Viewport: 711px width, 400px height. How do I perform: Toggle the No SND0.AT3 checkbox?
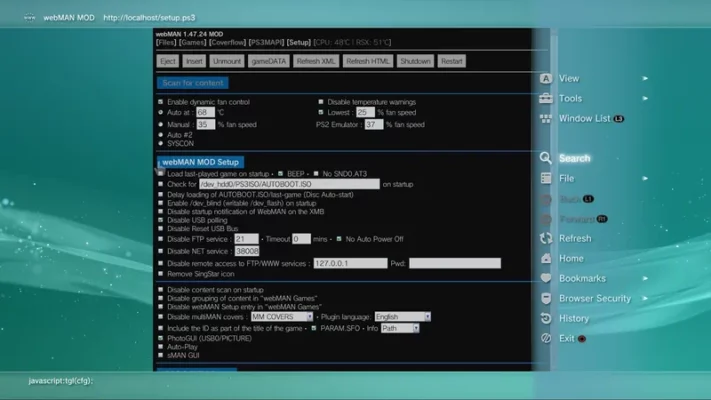point(316,174)
